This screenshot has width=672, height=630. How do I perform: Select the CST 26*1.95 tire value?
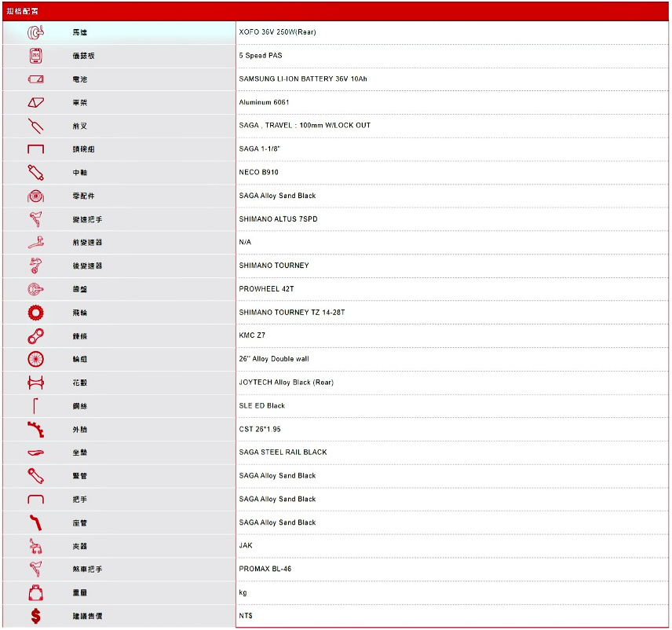260,429
